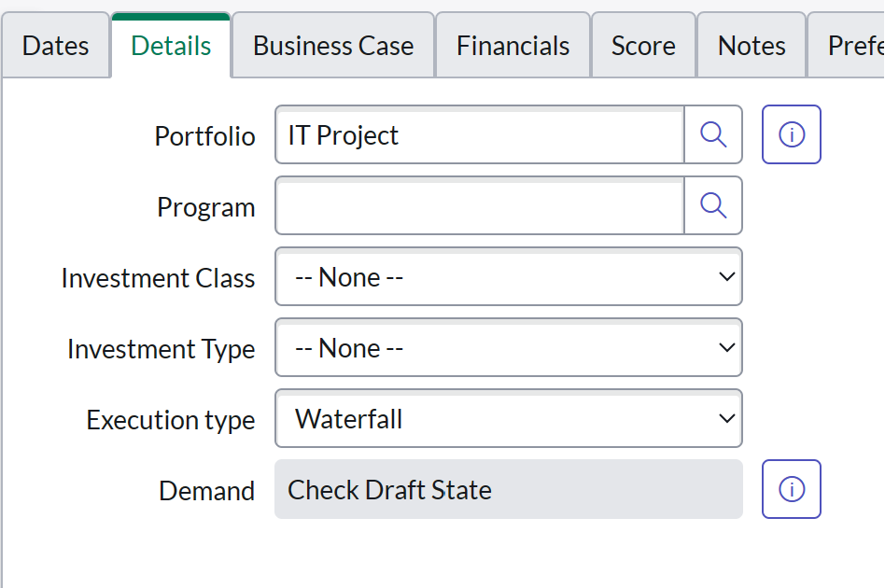View Portfolio reference information via circled-i icon

pos(791,134)
